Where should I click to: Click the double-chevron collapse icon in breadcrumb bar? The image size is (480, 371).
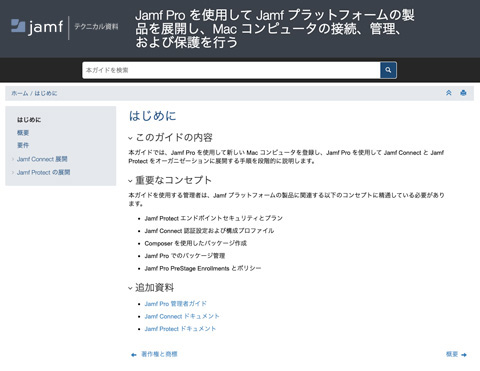click(449, 93)
